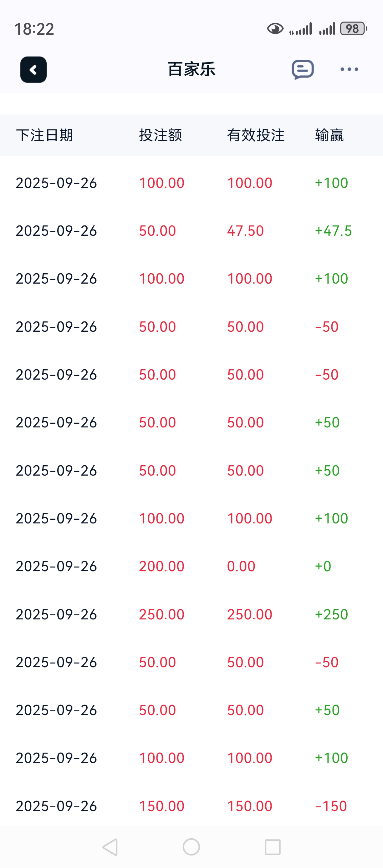Viewport: 383px width, 868px height.
Task: Select the 200.00 bet amount row
Action: 161,566
